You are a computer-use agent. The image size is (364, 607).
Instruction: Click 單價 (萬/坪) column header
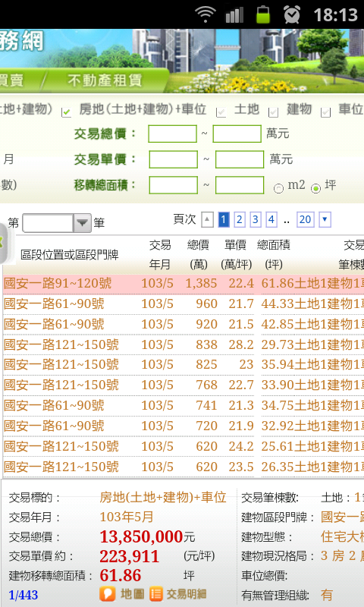coord(236,255)
